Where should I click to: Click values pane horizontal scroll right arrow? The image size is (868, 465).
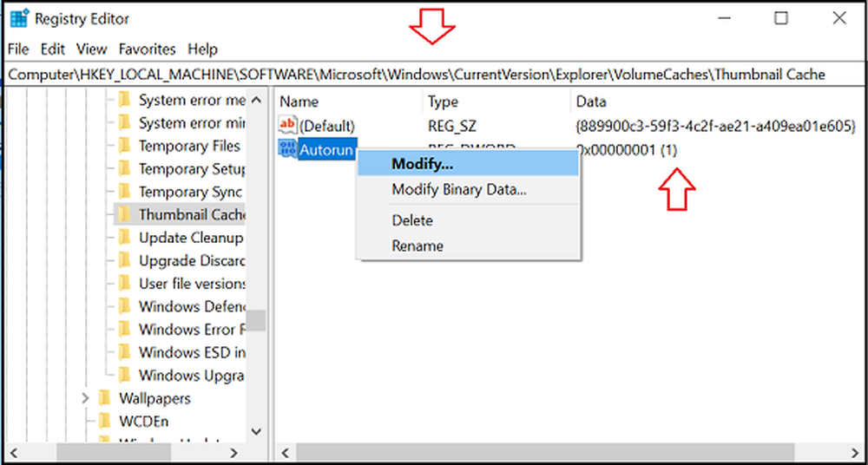[x=853, y=453]
